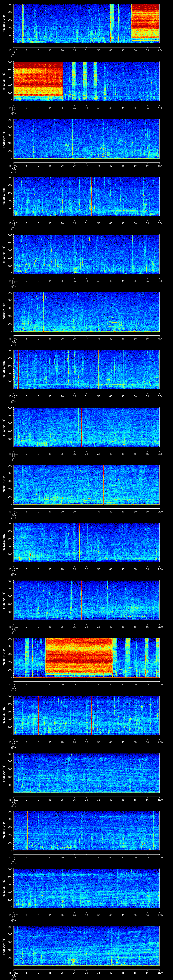Click the 7:00 end time label
The height and width of the screenshot is (980, 173).
click(x=160, y=339)
